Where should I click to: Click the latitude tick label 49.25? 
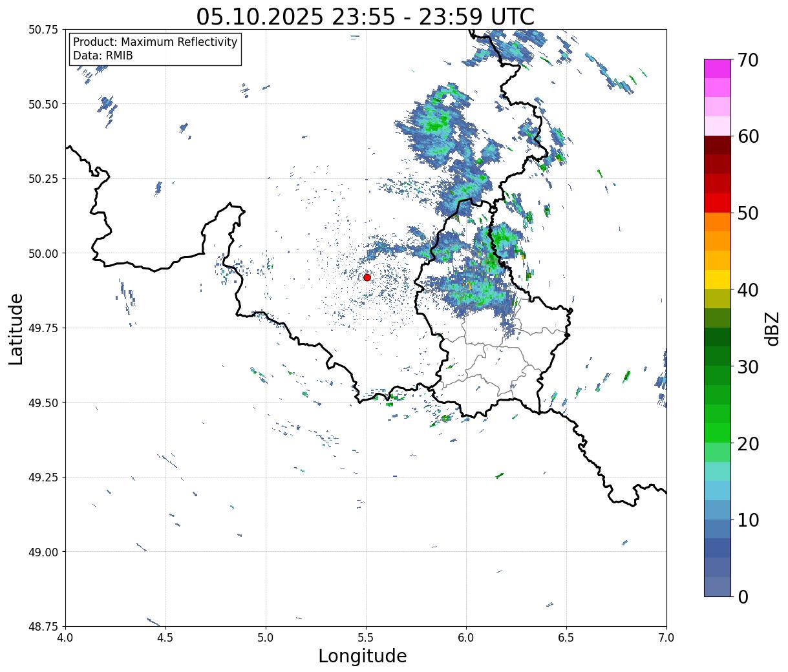pos(43,478)
